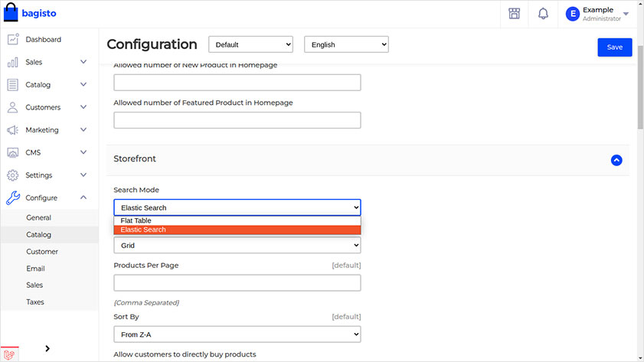The height and width of the screenshot is (362, 644).
Task: Expand the sidebar with arrow toggle
Action: pyautogui.click(x=47, y=349)
